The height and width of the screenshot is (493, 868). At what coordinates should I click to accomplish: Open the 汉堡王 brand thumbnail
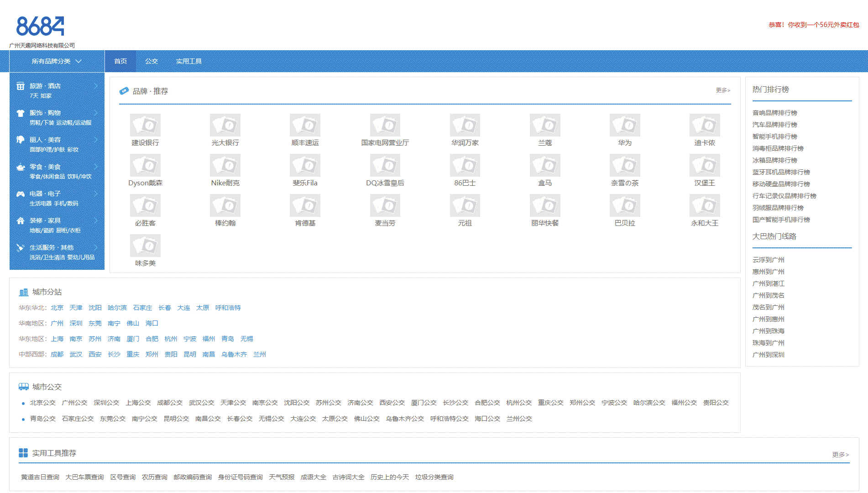coord(705,165)
